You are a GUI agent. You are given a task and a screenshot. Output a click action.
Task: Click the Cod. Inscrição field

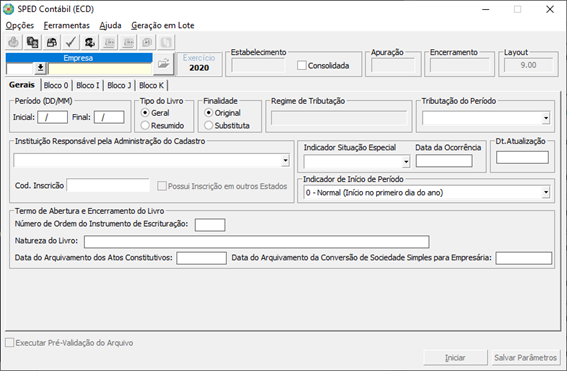pos(108,185)
